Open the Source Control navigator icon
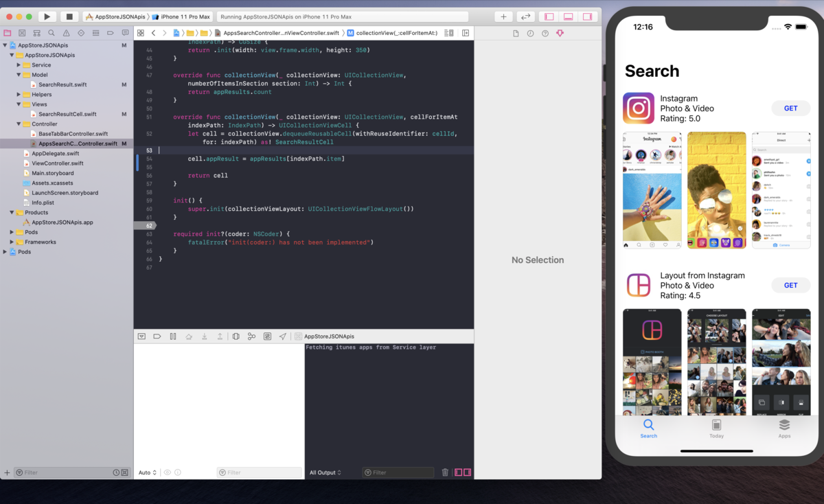Image resolution: width=824 pixels, height=504 pixels. 22,32
